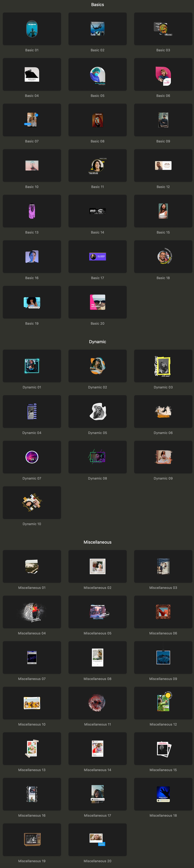Click the Basic 14 preset
The width and height of the screenshot is (194, 868).
click(97, 211)
